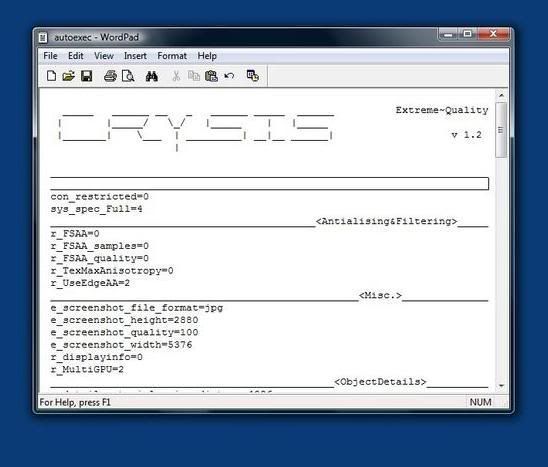Click the Extreme~Quality text
548x467 pixels.
point(442,110)
